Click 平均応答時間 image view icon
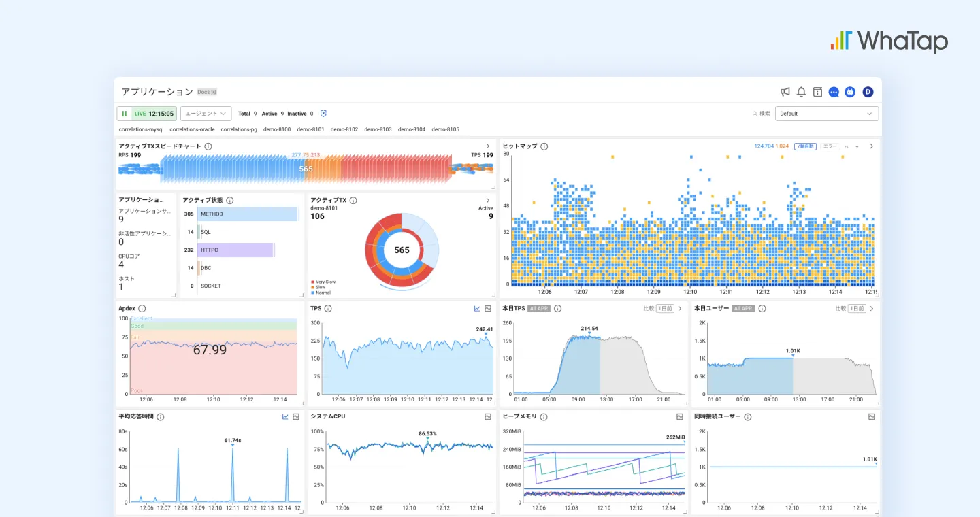 coord(296,417)
